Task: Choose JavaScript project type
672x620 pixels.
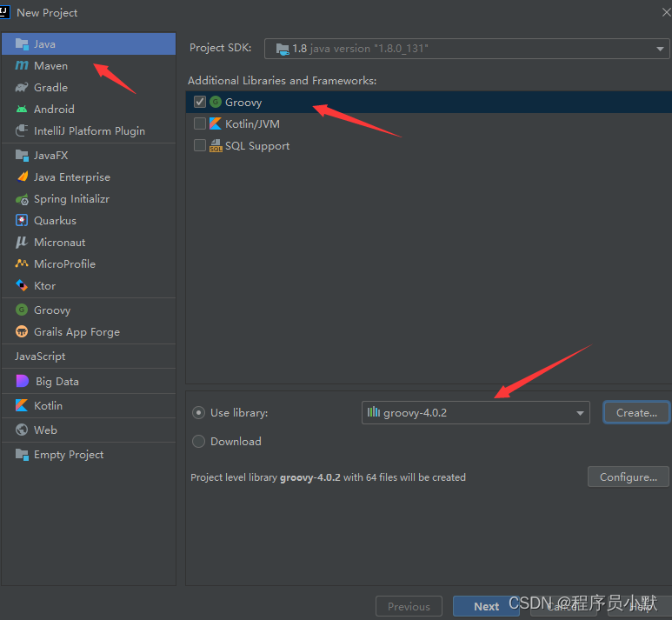Action: 89,356
